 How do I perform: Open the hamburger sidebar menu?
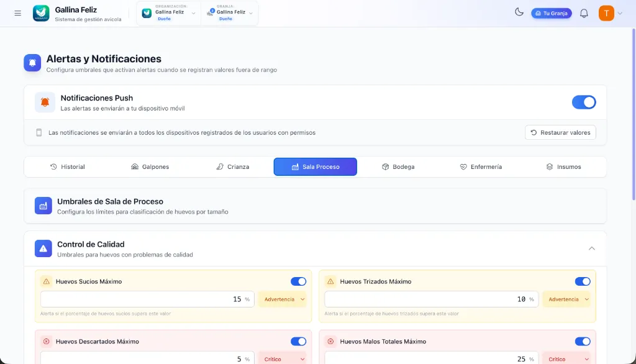point(17,14)
